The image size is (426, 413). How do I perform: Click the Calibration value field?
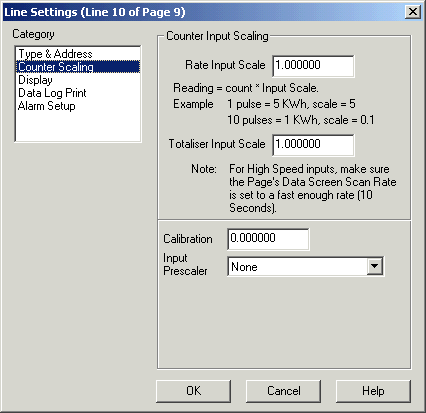point(268,239)
